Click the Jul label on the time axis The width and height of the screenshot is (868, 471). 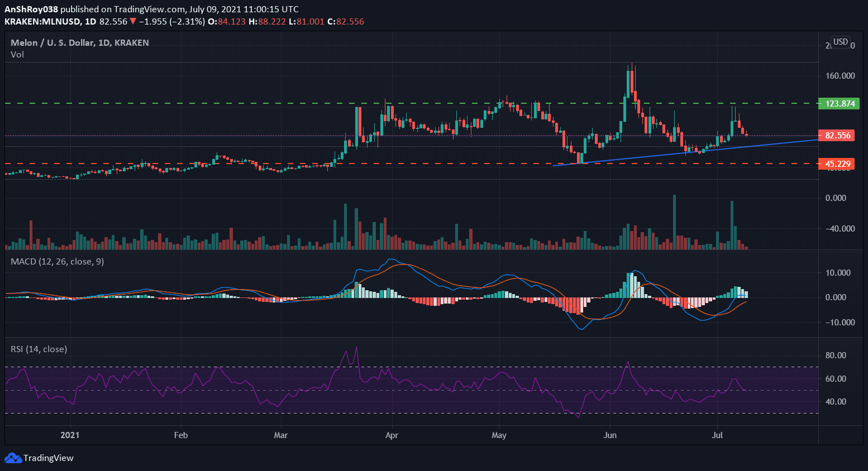tap(718, 435)
